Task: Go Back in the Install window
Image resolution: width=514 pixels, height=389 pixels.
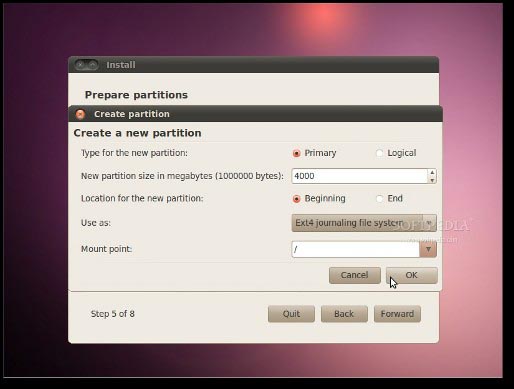Action: pos(344,314)
